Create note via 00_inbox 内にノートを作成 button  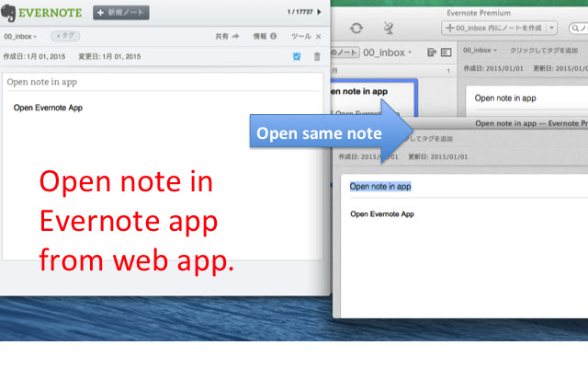pos(494,29)
